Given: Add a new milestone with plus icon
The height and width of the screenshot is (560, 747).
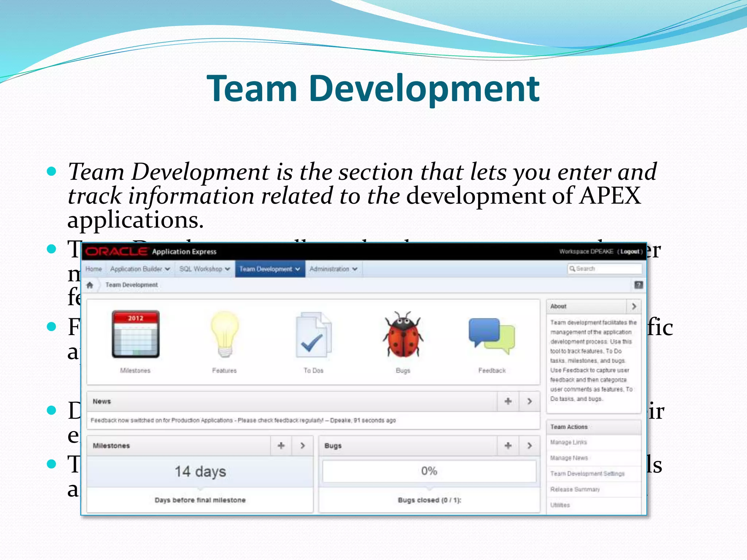Looking at the screenshot, I should tap(281, 446).
